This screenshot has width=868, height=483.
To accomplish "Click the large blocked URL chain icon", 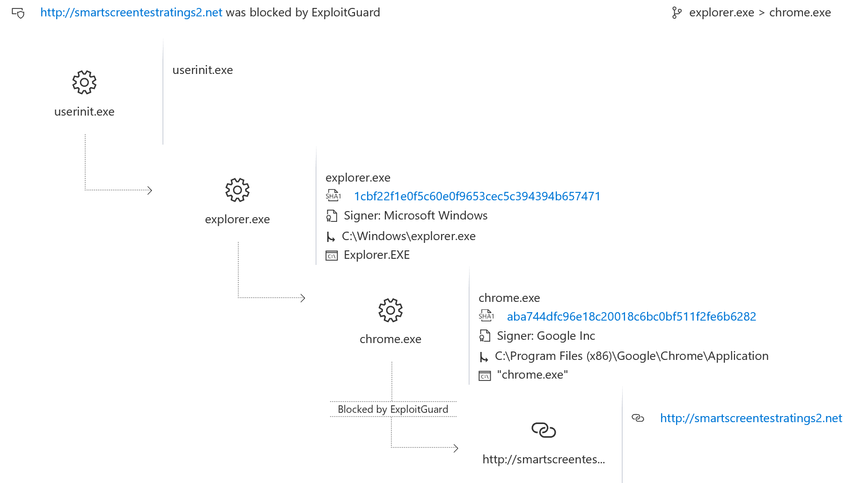I will [544, 430].
